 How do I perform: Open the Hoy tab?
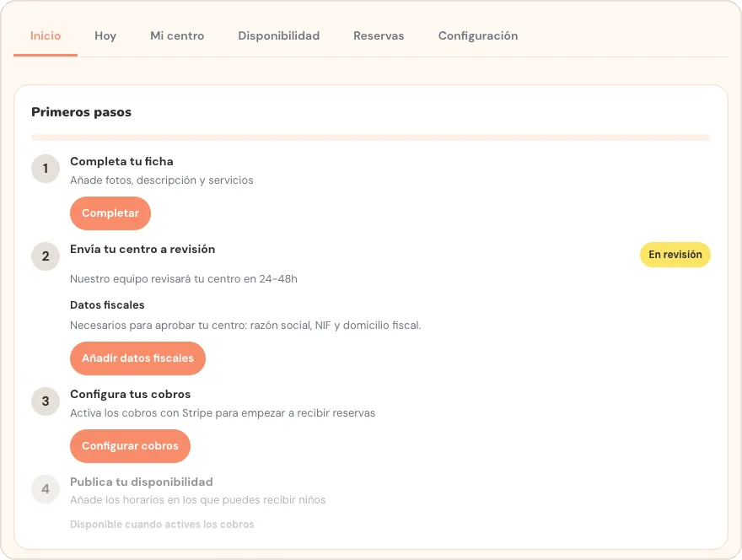[x=105, y=36]
